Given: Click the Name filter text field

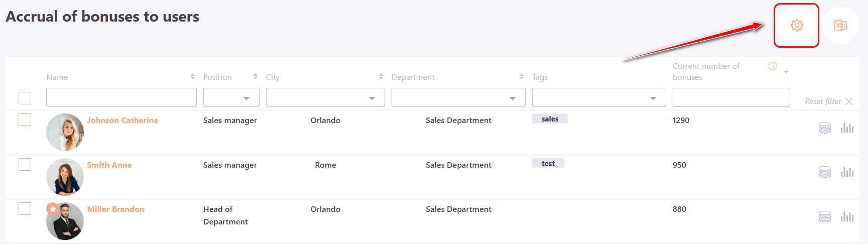Looking at the screenshot, I should point(121,98).
